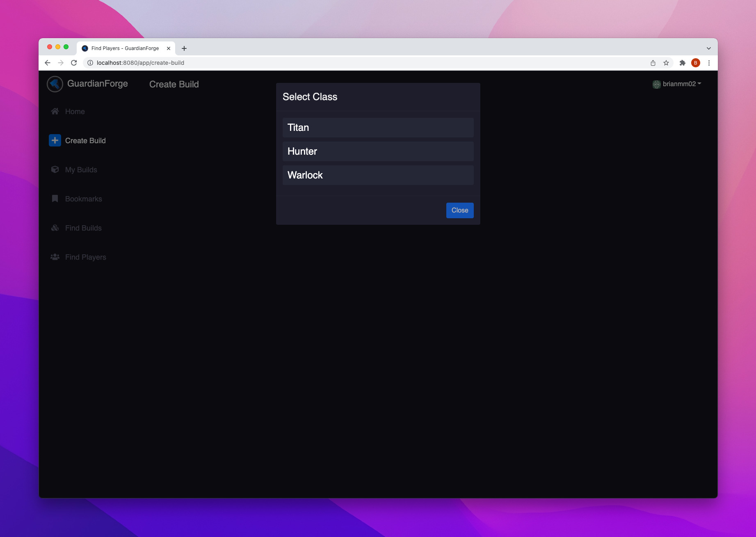This screenshot has height=537, width=756.
Task: Click the Home house icon
Action: point(55,111)
